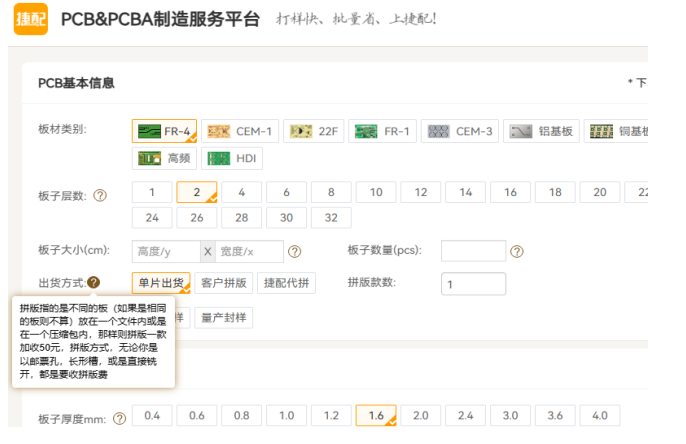686x444 pixels.
Task: Open help icon next to 板子层数
Action: (100, 195)
